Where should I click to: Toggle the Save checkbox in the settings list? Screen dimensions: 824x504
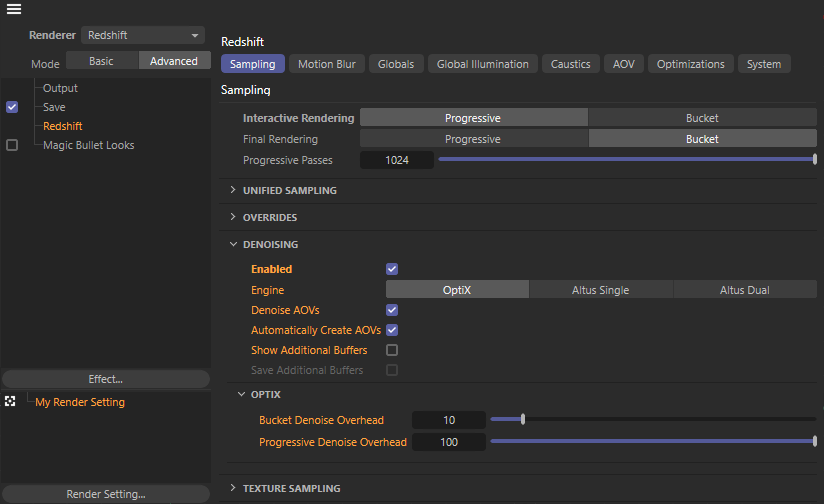click(x=12, y=107)
